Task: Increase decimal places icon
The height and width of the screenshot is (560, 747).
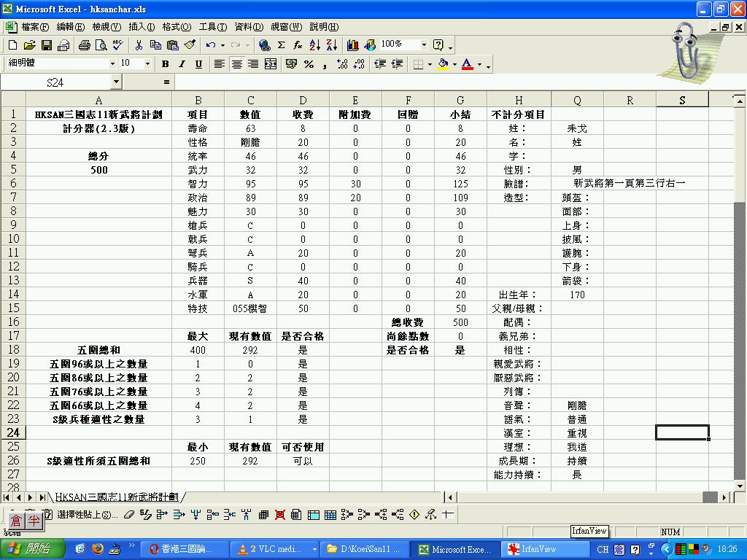Action: pos(342,64)
